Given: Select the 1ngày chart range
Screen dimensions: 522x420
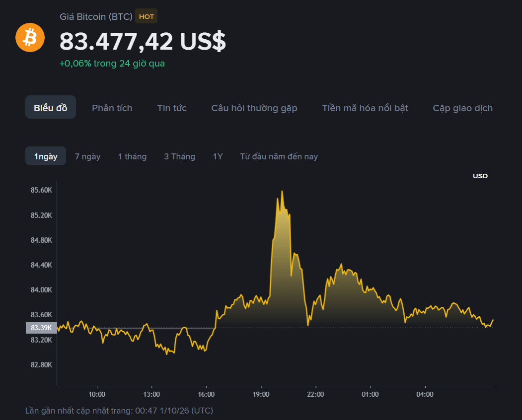Looking at the screenshot, I should [46, 156].
